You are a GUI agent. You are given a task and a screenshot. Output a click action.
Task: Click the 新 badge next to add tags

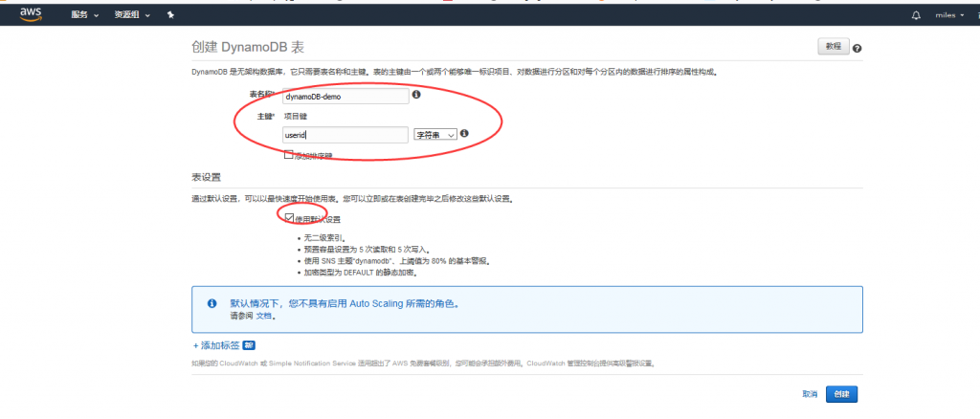point(248,345)
